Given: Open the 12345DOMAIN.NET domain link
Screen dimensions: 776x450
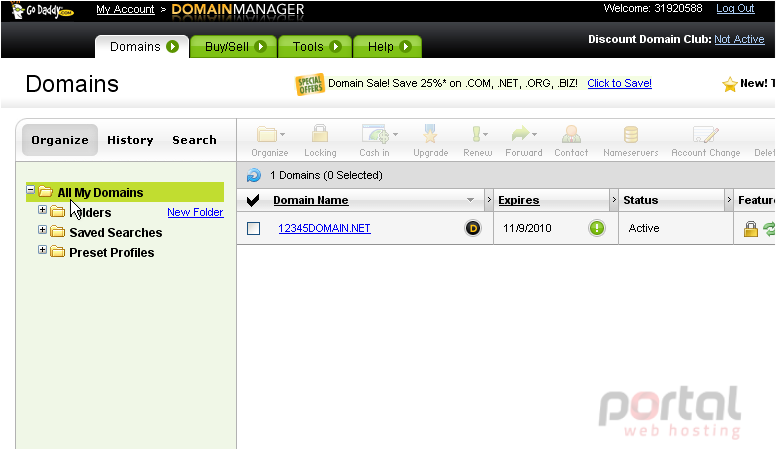Looking at the screenshot, I should tap(324, 228).
